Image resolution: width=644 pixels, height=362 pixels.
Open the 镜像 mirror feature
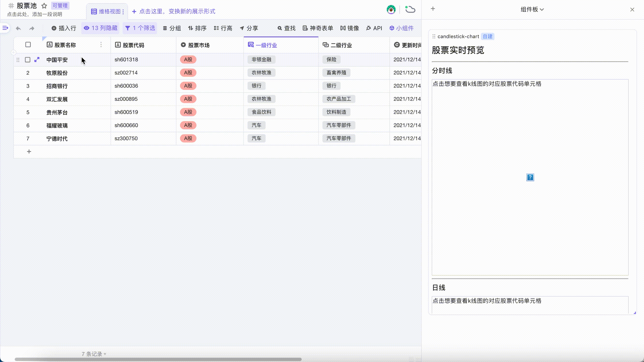[350, 28]
